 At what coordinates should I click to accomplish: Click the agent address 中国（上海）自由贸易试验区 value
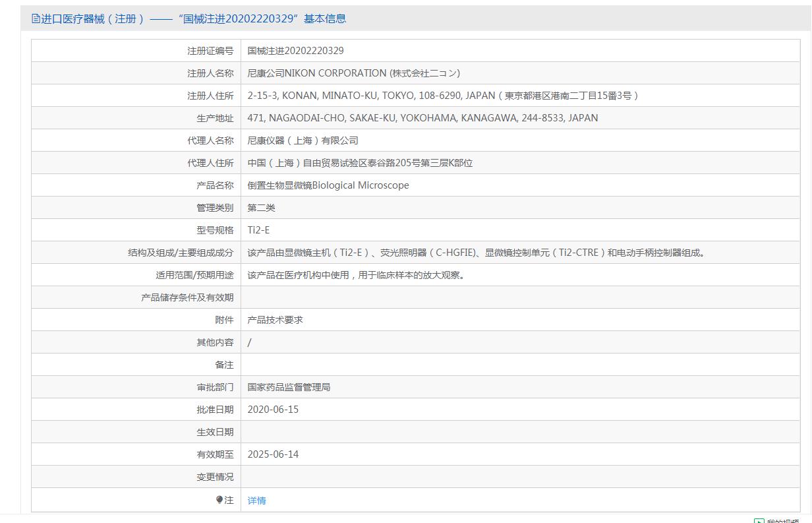pyautogui.click(x=361, y=163)
